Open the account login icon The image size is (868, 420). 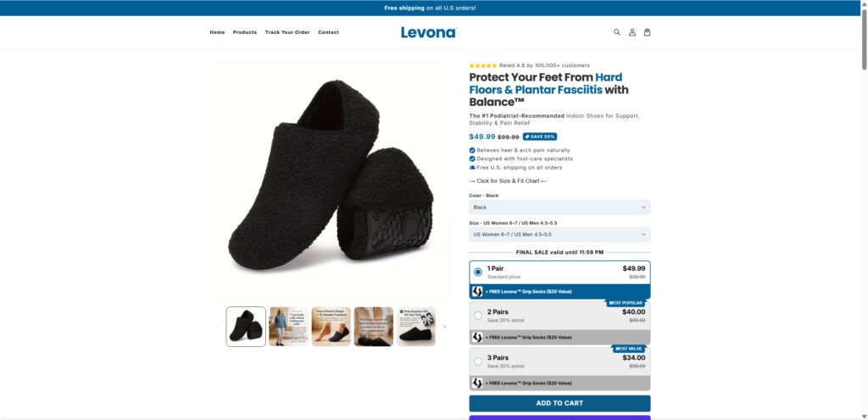[632, 32]
